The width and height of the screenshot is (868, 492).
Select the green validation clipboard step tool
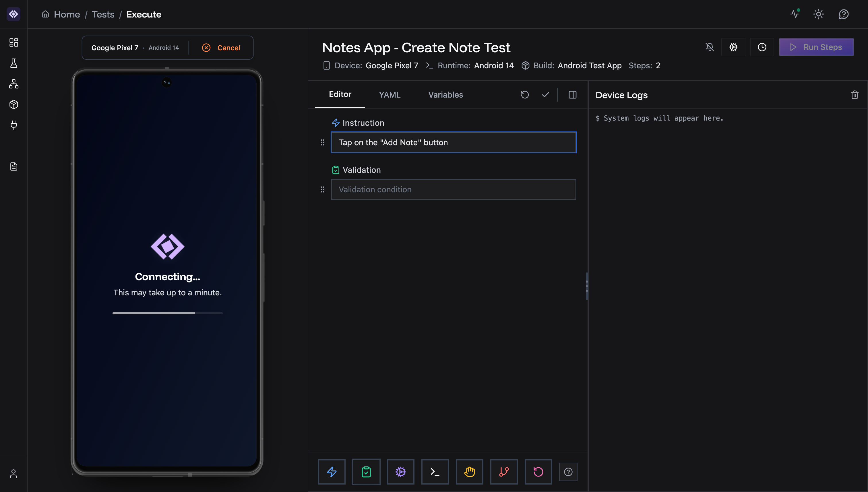[x=366, y=472]
